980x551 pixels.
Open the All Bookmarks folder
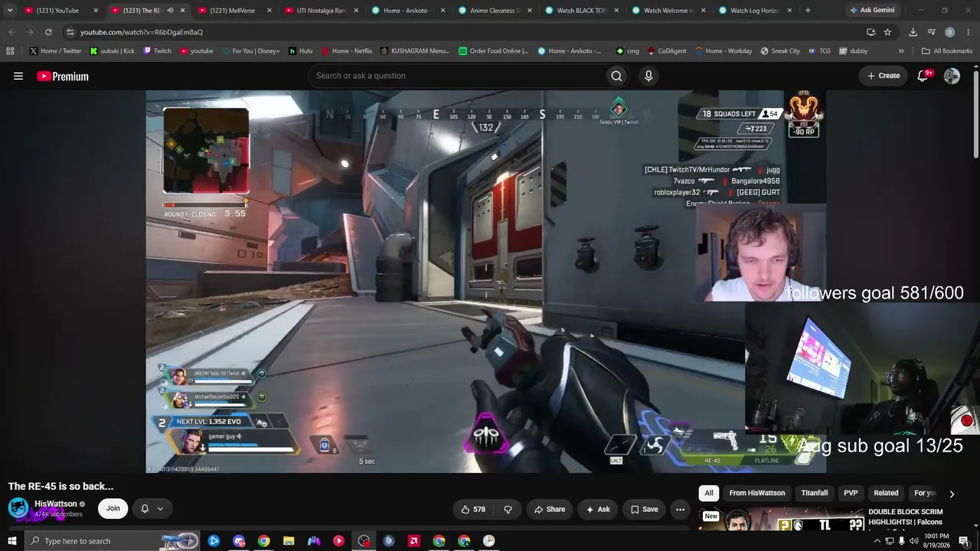click(x=947, y=51)
